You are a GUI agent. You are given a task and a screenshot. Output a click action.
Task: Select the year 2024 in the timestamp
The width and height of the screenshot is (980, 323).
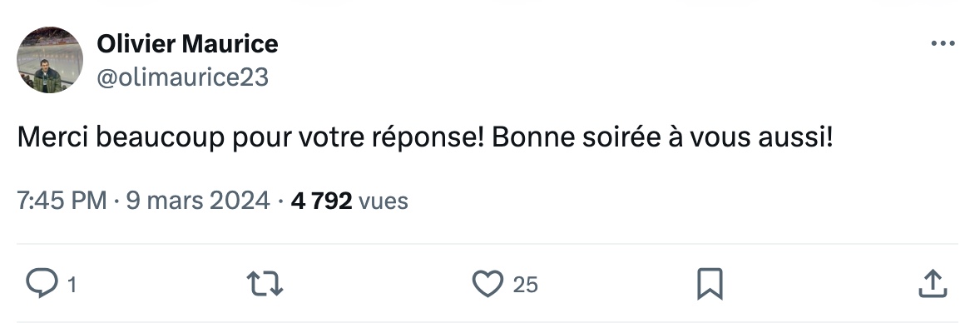(x=239, y=201)
